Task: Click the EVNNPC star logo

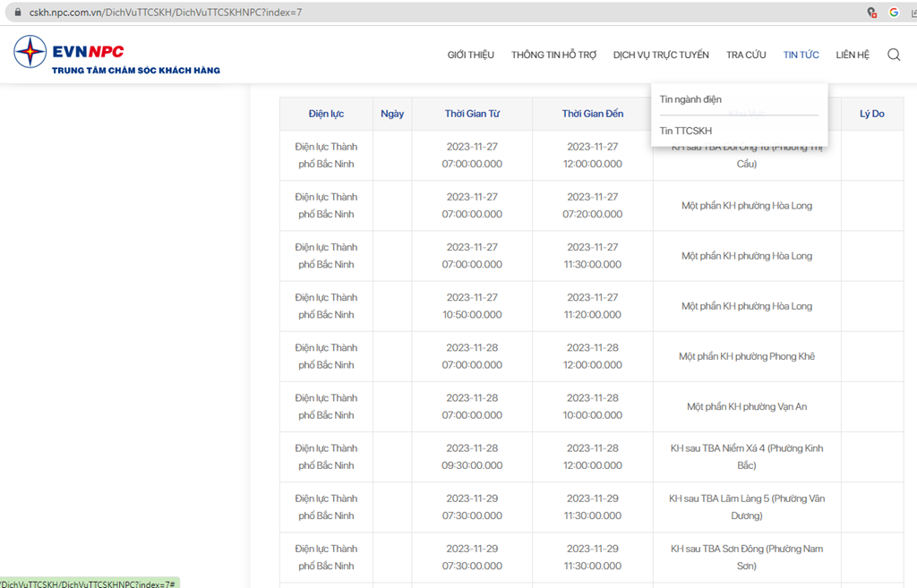Action: coord(30,52)
